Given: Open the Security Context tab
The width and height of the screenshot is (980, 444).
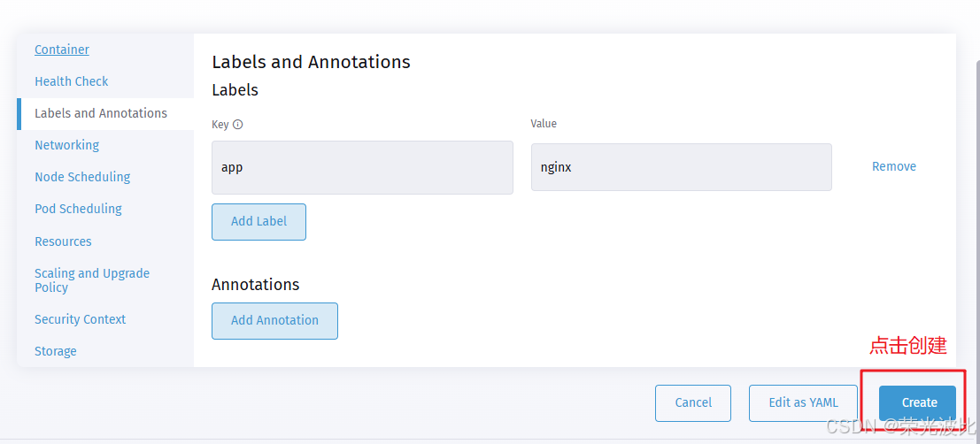Looking at the screenshot, I should point(81,319).
